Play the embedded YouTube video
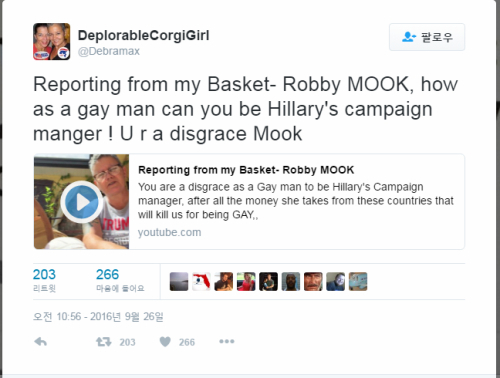The height and width of the screenshot is (378, 500). pos(82,202)
